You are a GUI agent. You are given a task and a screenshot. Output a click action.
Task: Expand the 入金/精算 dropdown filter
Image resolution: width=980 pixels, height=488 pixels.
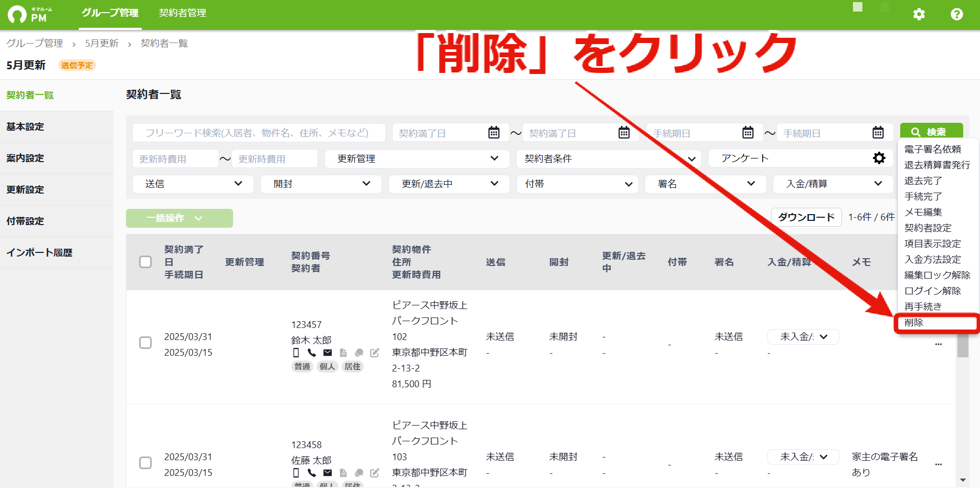(834, 184)
